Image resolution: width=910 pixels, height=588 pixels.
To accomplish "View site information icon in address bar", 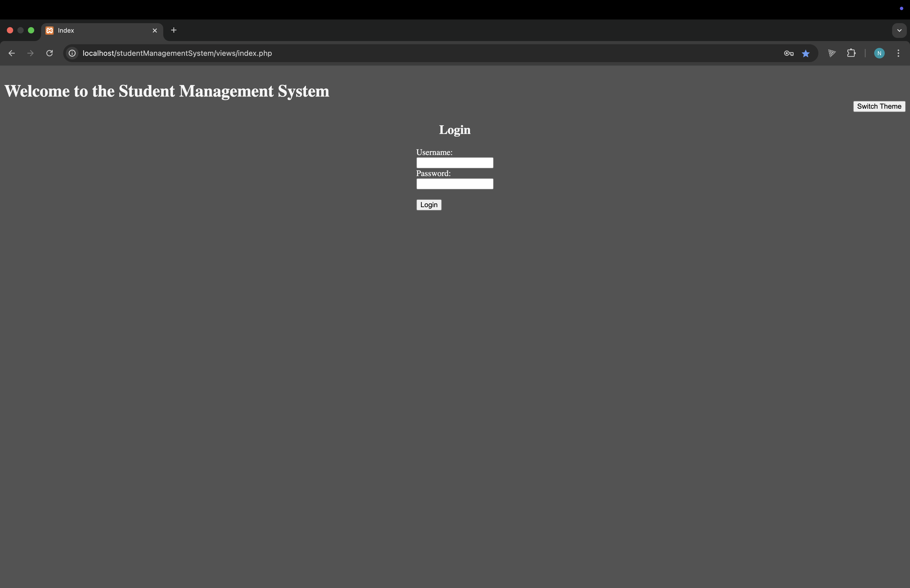I will (x=72, y=53).
